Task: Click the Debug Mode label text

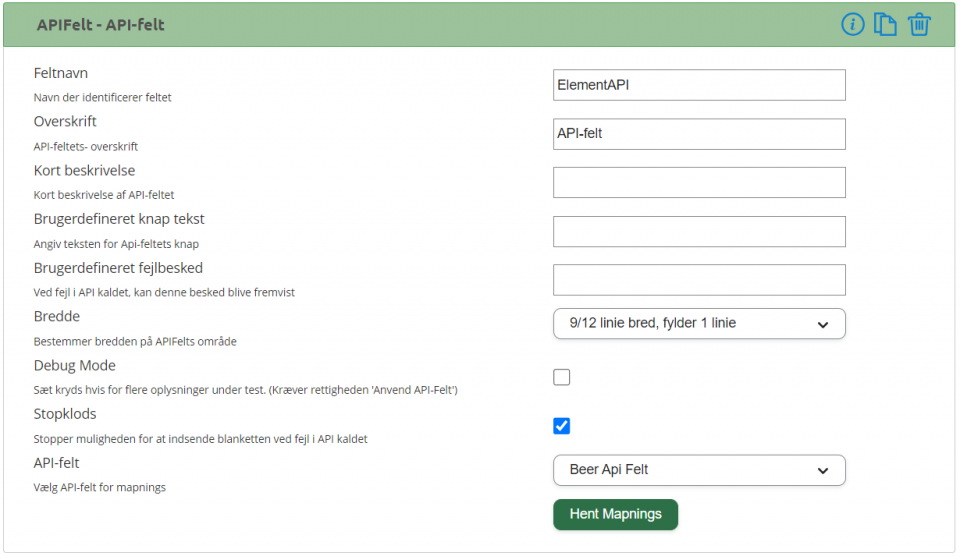Action: 75,366
